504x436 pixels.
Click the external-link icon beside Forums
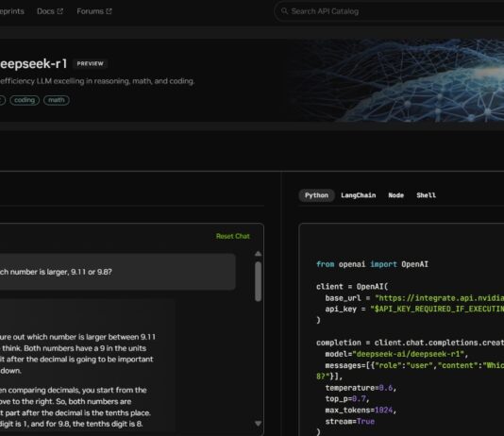(109, 11)
